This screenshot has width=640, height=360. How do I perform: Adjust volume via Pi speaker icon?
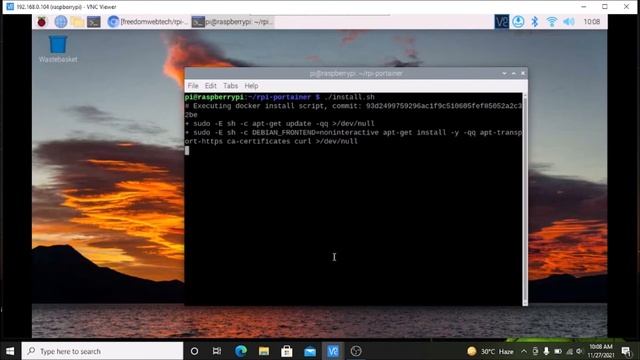point(569,22)
